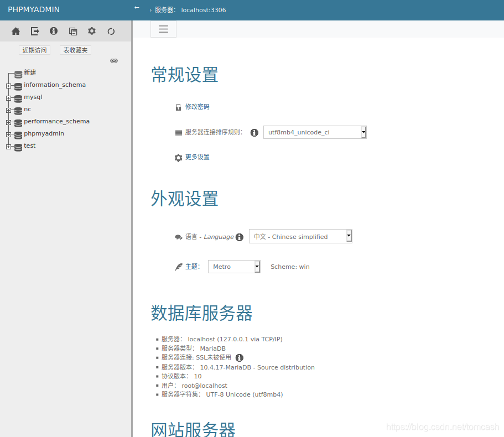This screenshot has height=437, width=504.
Task: Select the test database
Action: [29, 145]
